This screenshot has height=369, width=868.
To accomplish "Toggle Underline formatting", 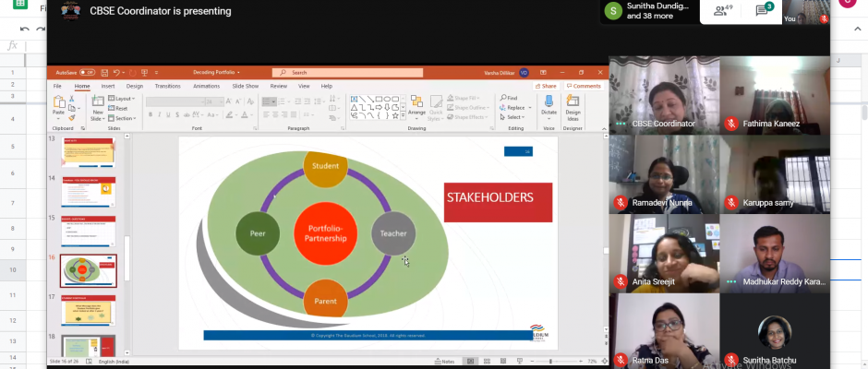I will tap(168, 114).
